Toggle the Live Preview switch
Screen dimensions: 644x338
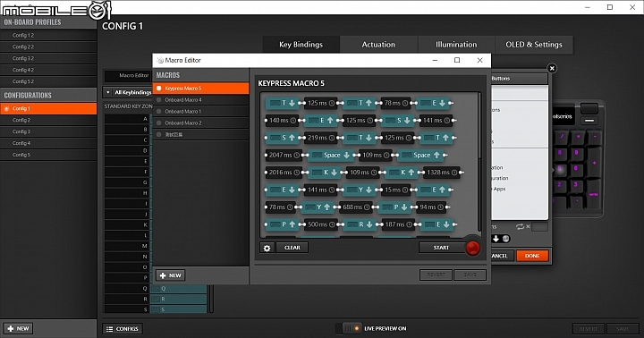click(349, 328)
